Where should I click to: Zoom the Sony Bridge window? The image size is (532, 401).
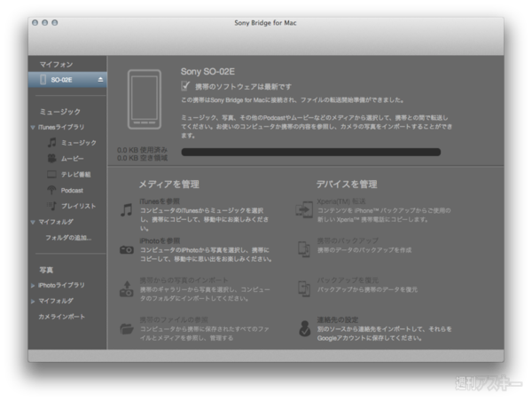pos(55,22)
